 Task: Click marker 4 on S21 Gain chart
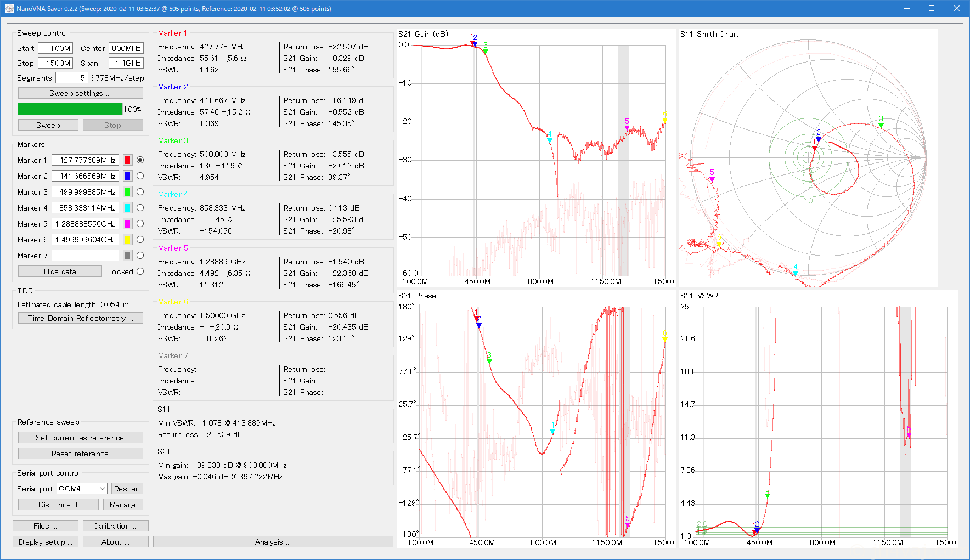(549, 140)
